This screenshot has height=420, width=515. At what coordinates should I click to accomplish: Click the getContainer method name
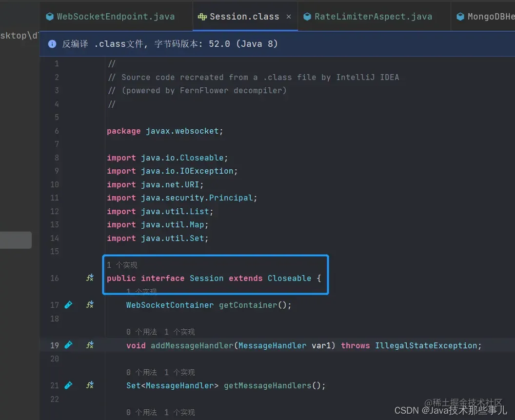coord(248,305)
